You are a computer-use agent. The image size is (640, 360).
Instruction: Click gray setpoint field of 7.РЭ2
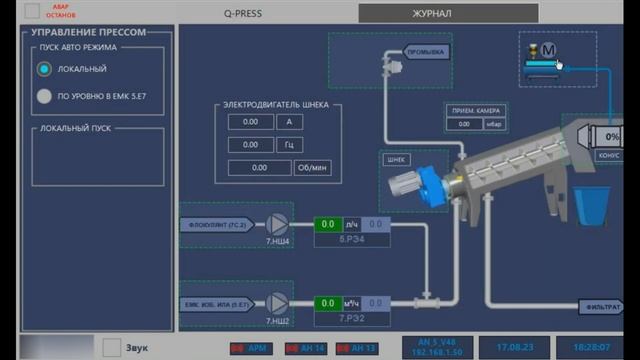point(375,304)
